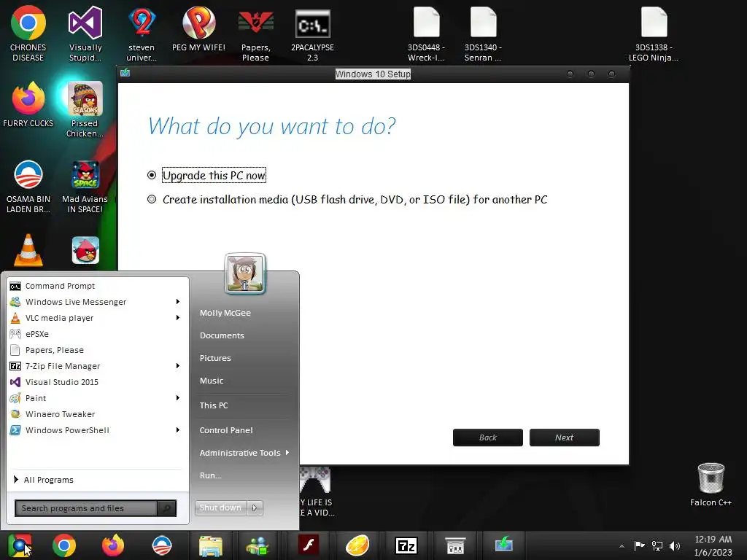
Task: Open Music from Start menu
Action: point(212,381)
